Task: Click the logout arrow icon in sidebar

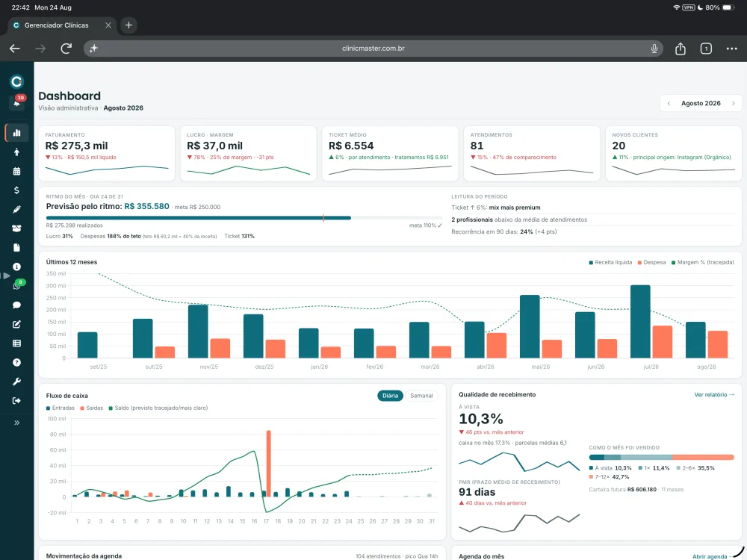Action: coord(16,400)
